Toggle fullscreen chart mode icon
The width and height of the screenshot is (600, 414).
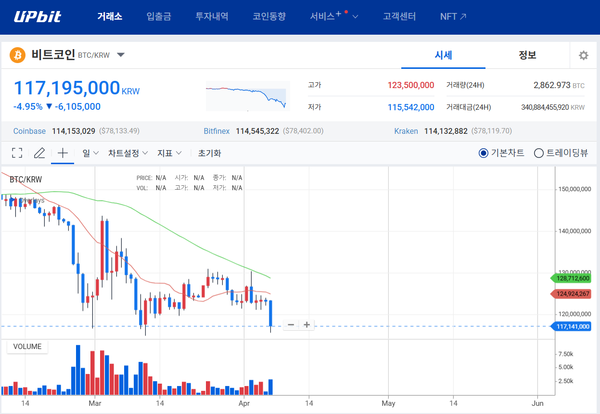click(17, 153)
